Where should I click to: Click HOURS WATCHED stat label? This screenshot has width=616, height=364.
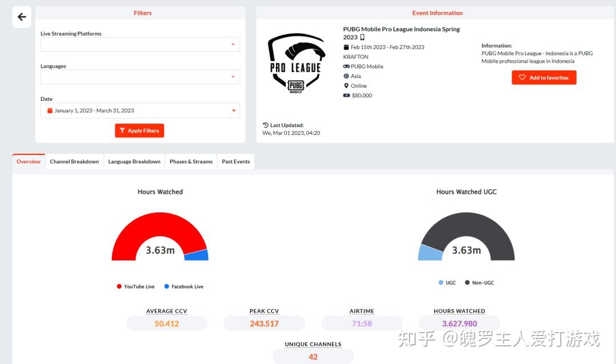(459, 311)
